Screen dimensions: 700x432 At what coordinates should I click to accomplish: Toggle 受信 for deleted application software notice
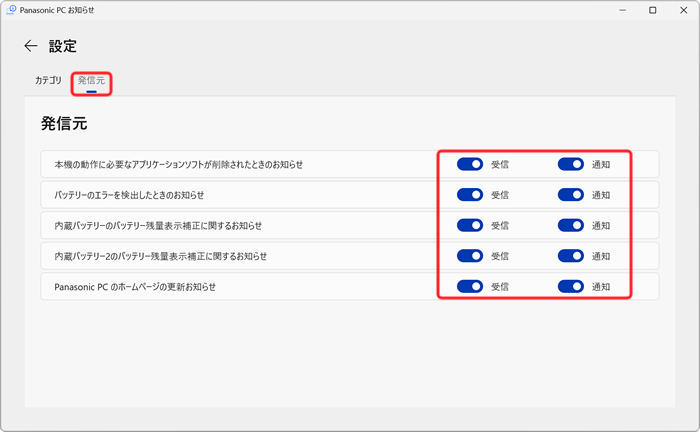point(470,164)
